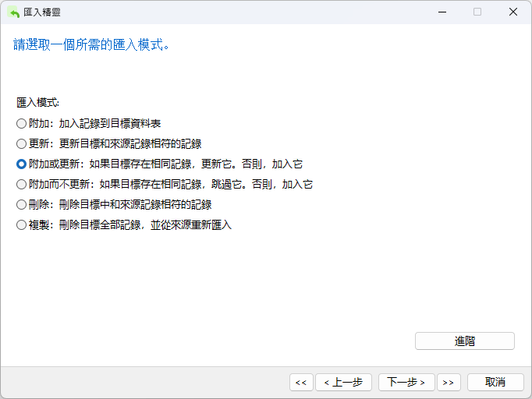Click the disabled maximize window button

(x=477, y=12)
